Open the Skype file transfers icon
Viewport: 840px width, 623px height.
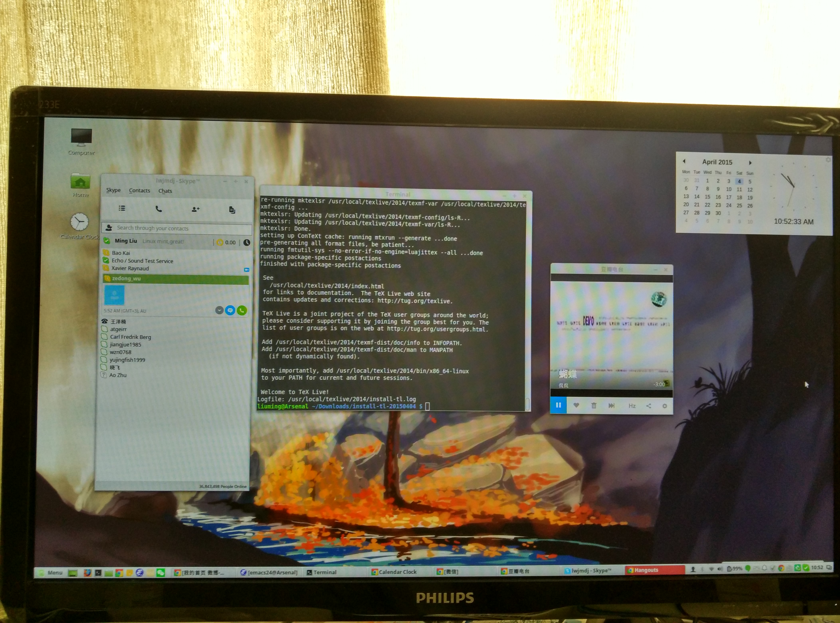[232, 210]
